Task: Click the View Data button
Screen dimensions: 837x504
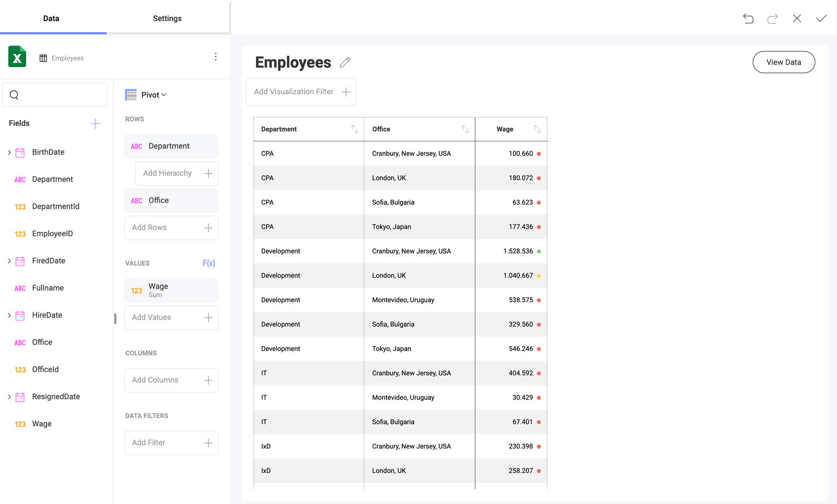Action: pos(784,62)
